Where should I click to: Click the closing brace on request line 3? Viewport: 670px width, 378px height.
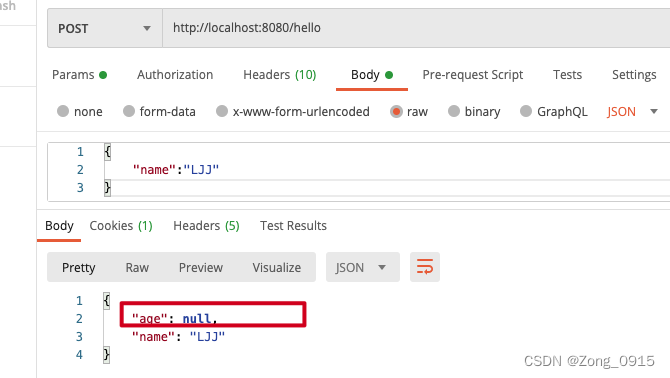(107, 188)
